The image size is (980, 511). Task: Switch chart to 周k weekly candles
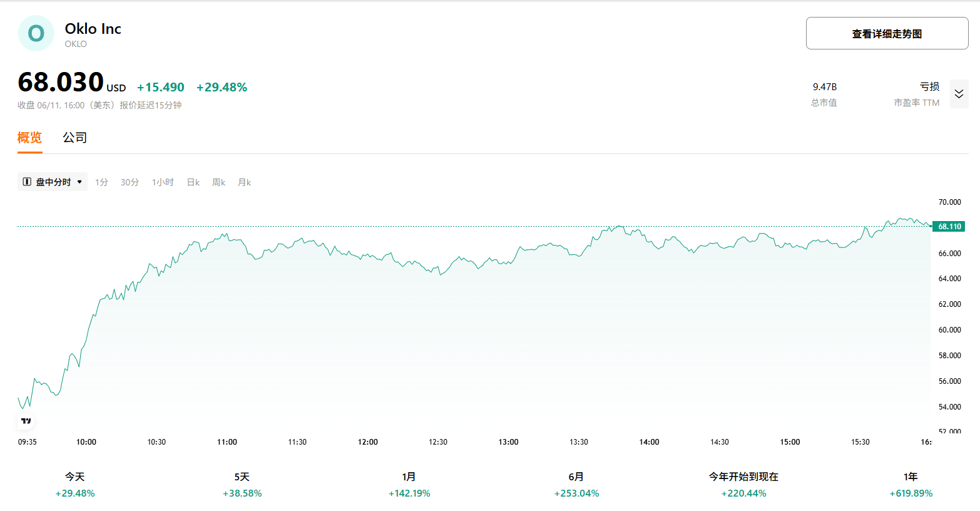218,182
